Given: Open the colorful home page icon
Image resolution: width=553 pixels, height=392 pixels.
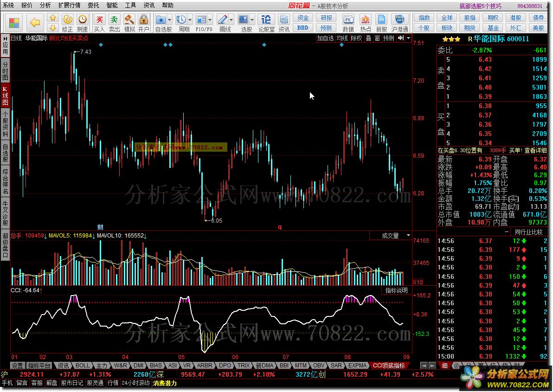Looking at the screenshot, I should click(14, 23).
